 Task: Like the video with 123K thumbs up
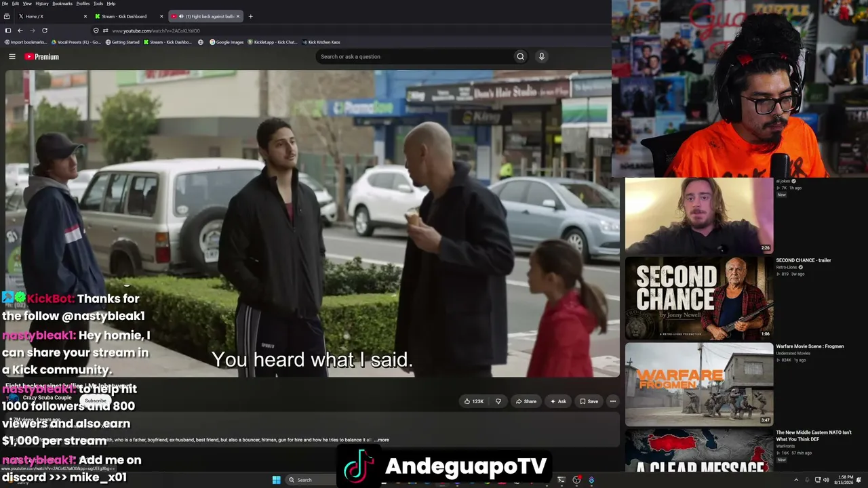click(473, 401)
